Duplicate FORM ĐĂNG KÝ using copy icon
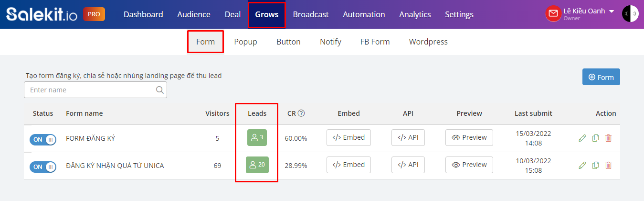This screenshot has width=644, height=201. point(595,138)
